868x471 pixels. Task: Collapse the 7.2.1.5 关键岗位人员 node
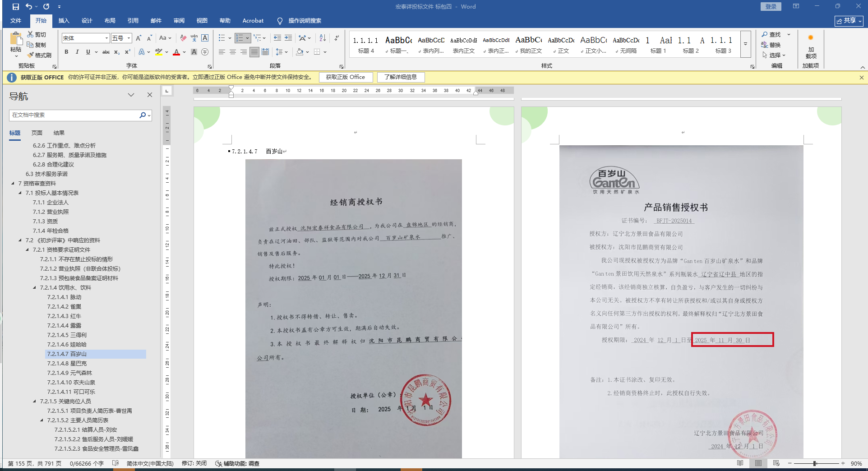coord(34,401)
